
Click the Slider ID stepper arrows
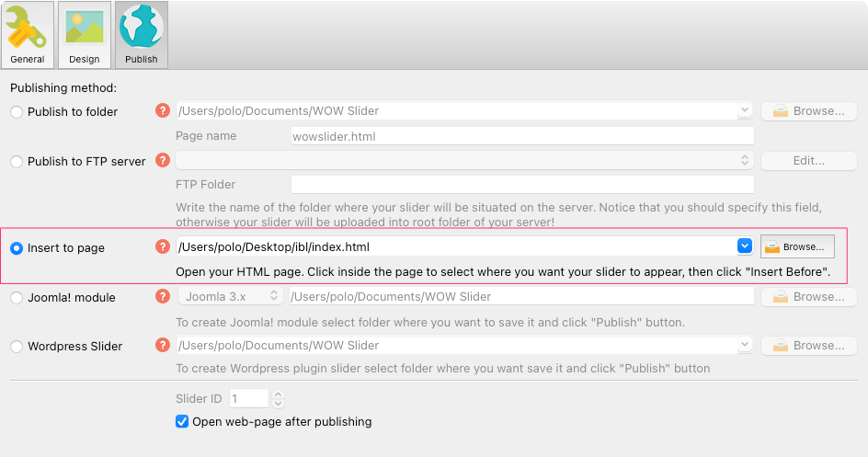[x=279, y=399]
